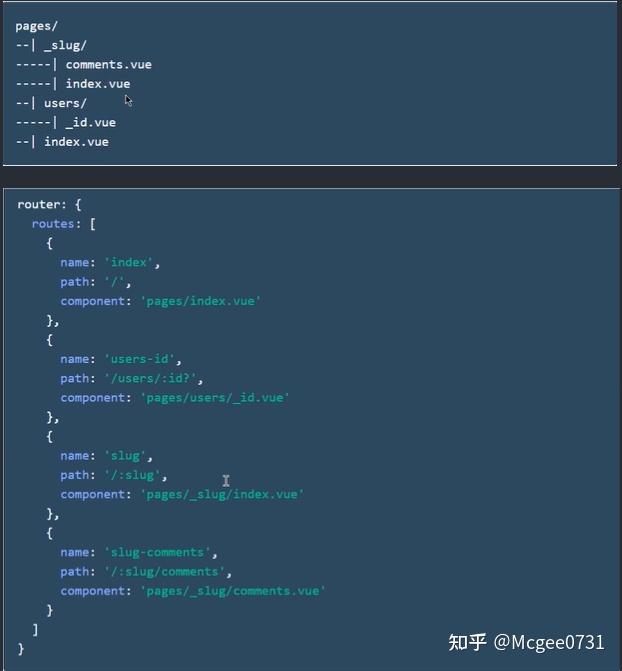
Task: Click the router: keyword
Action: 42,205
